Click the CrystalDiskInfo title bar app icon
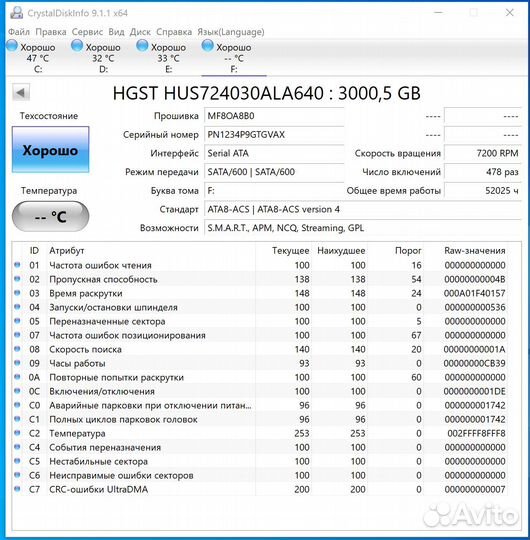The image size is (530, 540). (16, 13)
